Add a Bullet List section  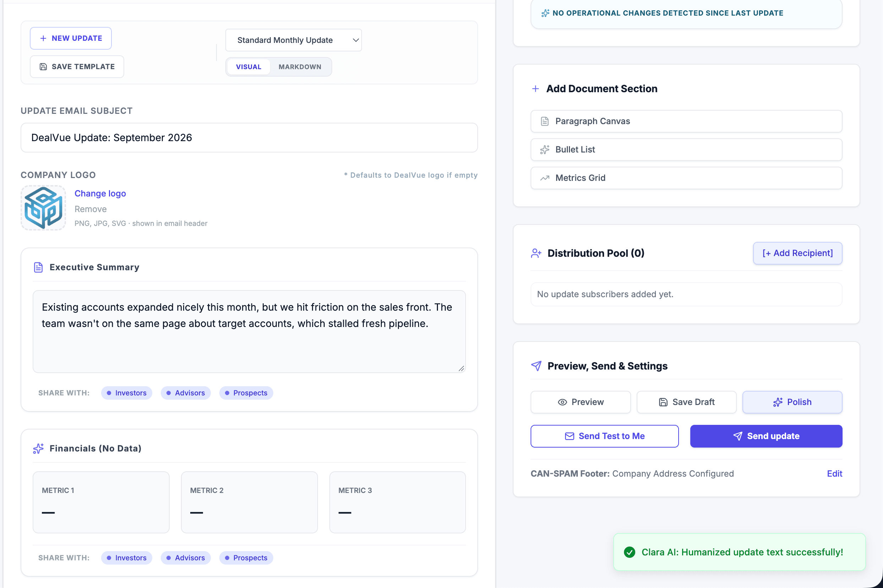(686, 150)
